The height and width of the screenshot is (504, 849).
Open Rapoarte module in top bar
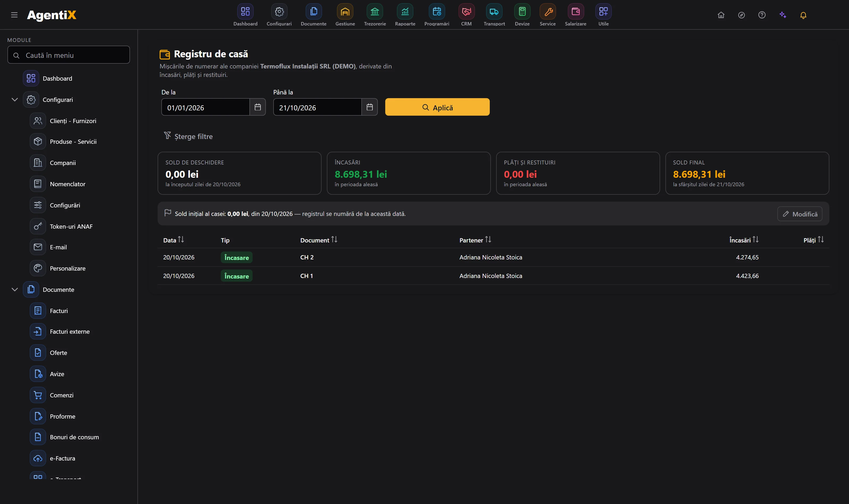click(x=405, y=15)
